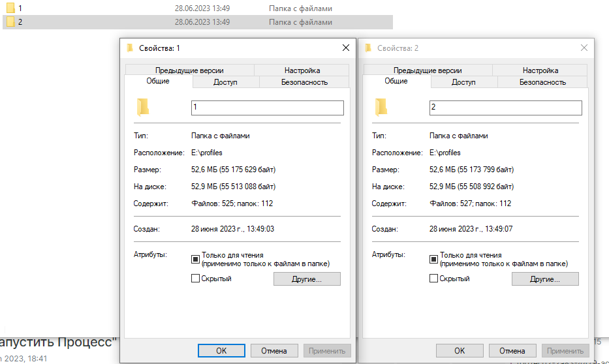The image size is (609, 364).
Task: Click title bar folder icon of Свойства: 1
Action: click(x=130, y=48)
